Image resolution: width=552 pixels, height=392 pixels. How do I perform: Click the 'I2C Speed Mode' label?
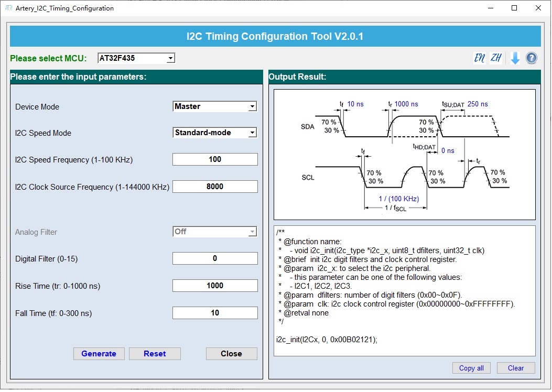click(43, 133)
